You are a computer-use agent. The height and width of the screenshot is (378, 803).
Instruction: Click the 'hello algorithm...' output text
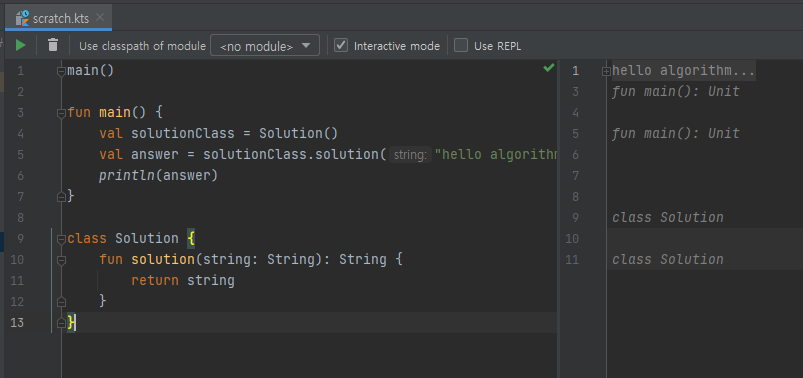(x=684, y=71)
